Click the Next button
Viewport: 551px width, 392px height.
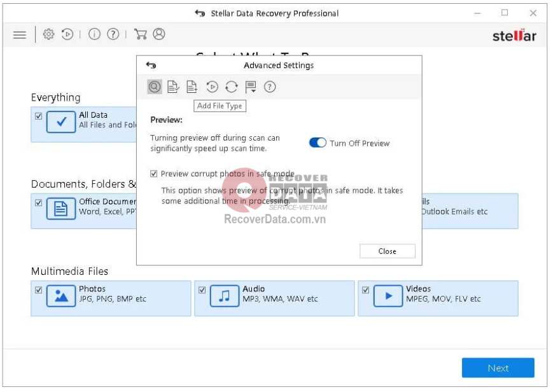(x=498, y=368)
